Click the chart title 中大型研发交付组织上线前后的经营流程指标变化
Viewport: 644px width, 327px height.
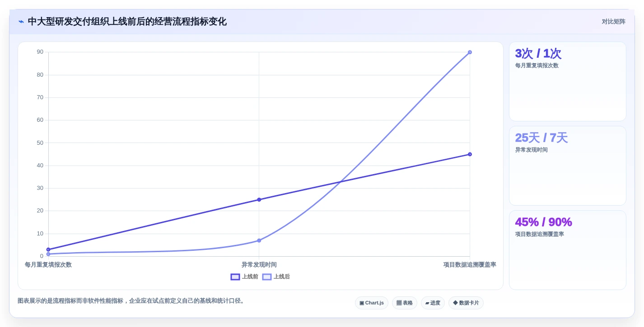click(127, 22)
